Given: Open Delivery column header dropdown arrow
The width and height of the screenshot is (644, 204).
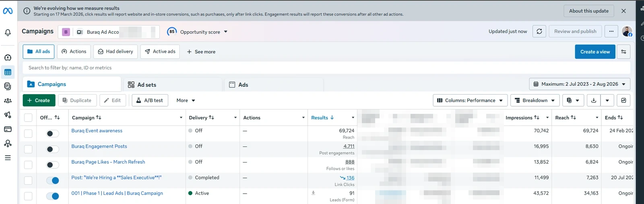Looking at the screenshot, I should pyautogui.click(x=235, y=117).
